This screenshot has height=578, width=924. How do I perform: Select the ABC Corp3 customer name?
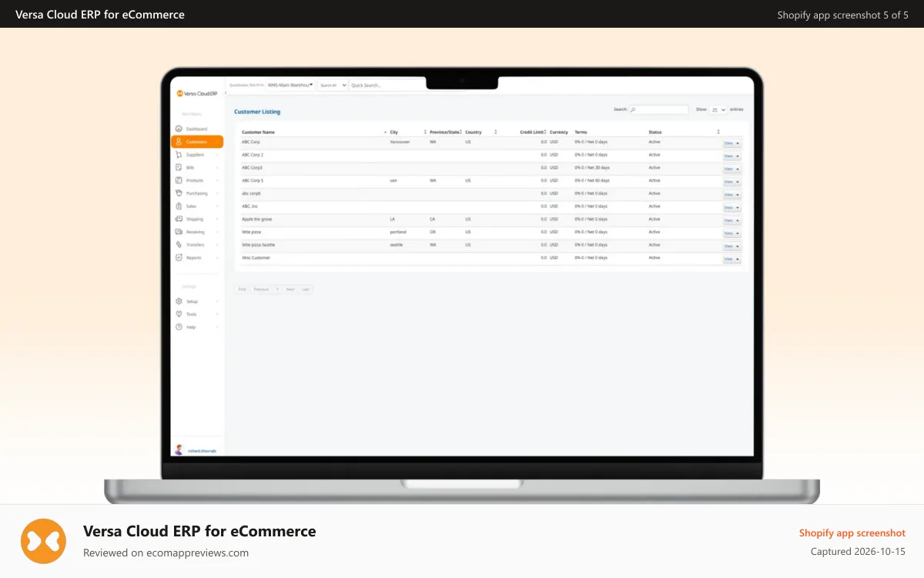[253, 167]
